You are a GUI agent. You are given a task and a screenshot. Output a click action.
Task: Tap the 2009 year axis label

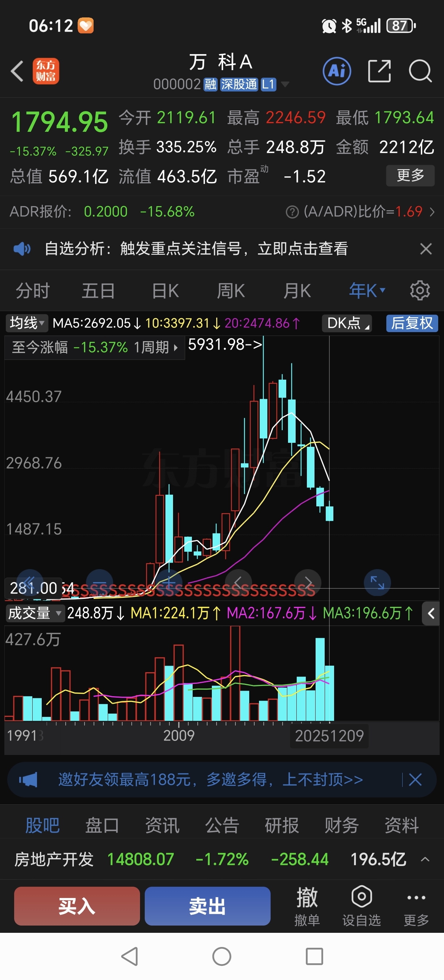[x=179, y=736]
